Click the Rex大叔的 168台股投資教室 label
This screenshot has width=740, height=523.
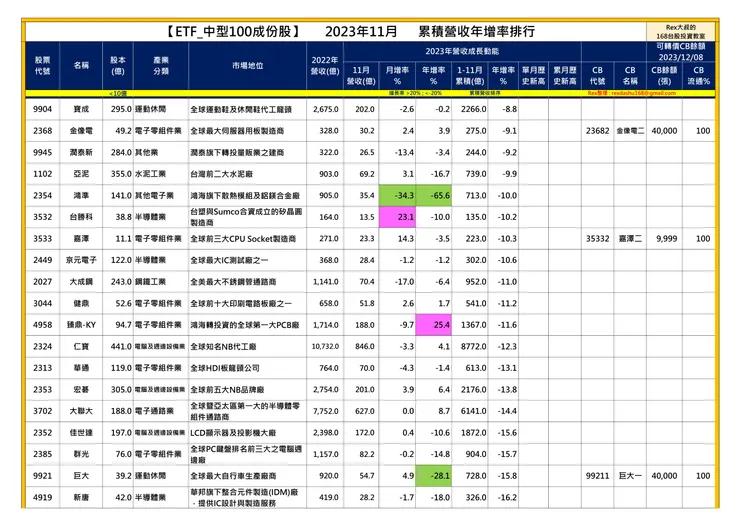coord(681,32)
